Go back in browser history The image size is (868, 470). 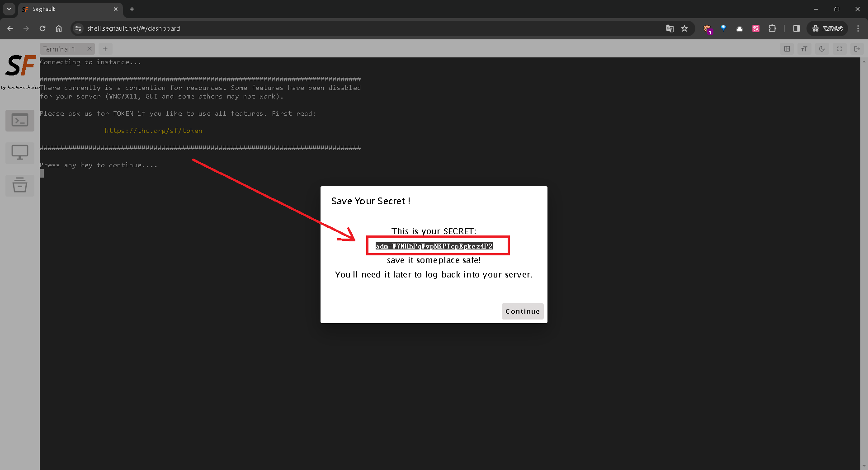(x=10, y=28)
